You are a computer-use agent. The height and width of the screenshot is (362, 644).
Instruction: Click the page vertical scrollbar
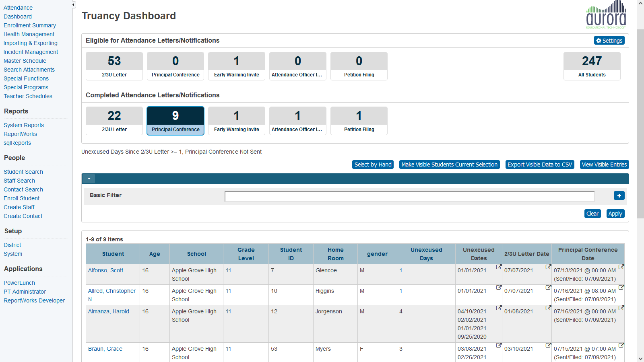click(x=640, y=121)
